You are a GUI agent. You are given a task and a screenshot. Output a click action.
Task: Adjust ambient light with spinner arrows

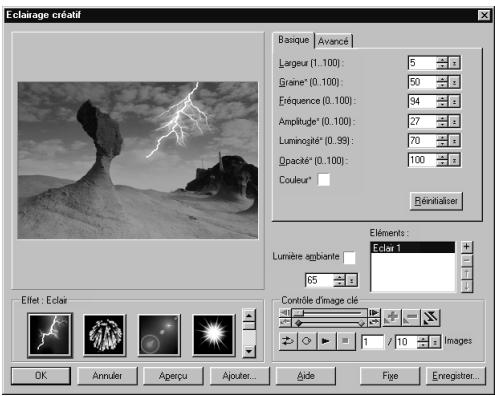[340, 280]
